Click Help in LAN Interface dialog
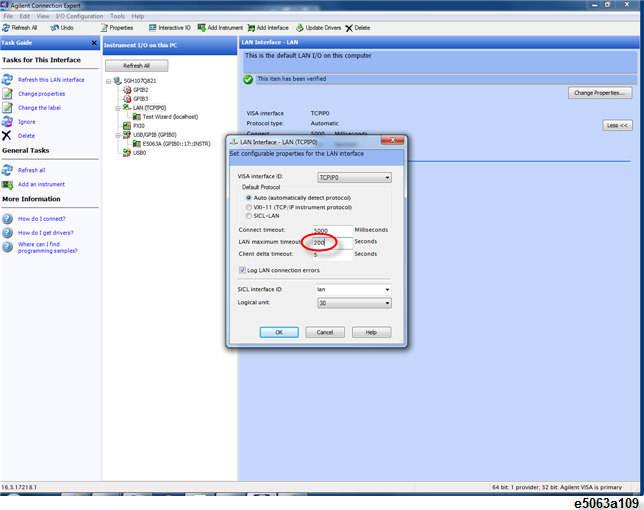Image resolution: width=644 pixels, height=510 pixels. pyautogui.click(x=371, y=332)
